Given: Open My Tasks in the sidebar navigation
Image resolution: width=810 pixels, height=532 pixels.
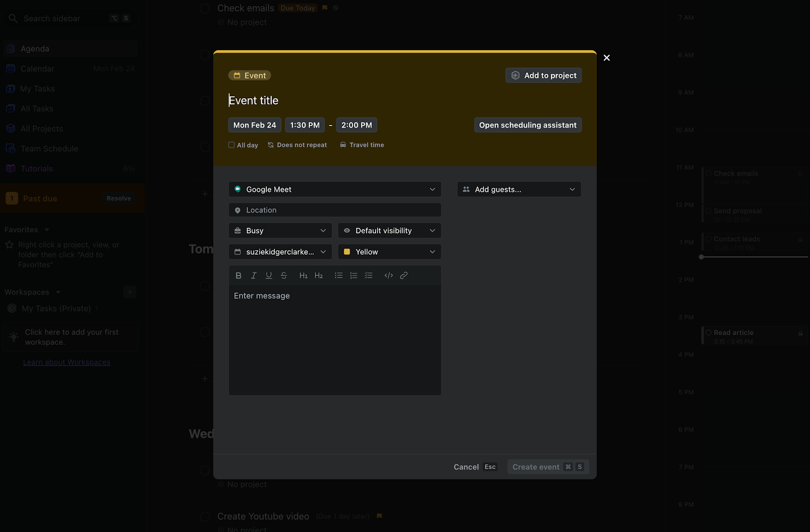Looking at the screenshot, I should 70,89.
